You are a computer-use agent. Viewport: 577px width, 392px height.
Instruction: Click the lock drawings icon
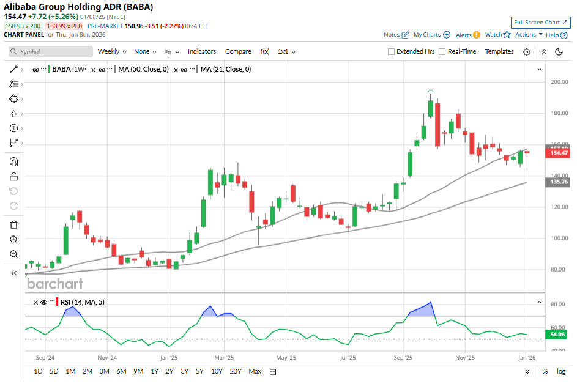tap(13, 177)
